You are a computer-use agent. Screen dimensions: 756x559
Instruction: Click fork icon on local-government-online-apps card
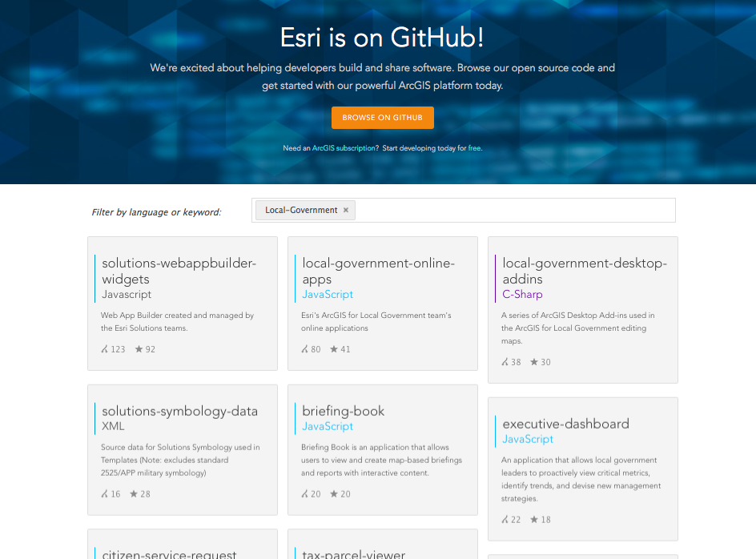coord(304,349)
